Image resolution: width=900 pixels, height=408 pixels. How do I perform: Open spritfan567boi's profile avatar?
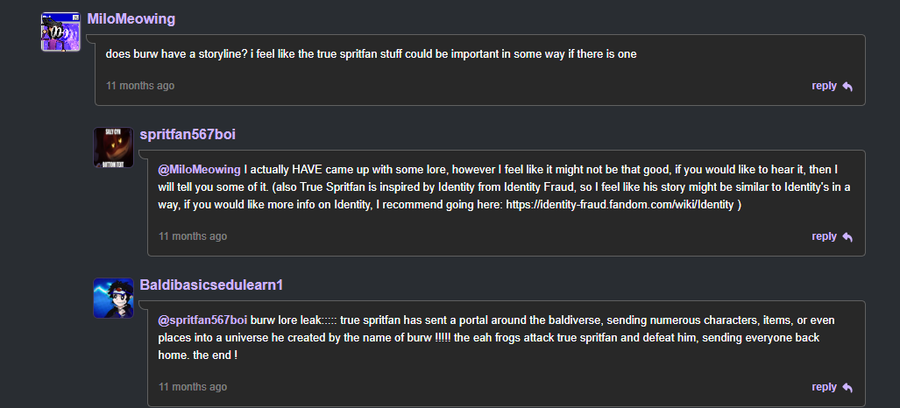113,147
